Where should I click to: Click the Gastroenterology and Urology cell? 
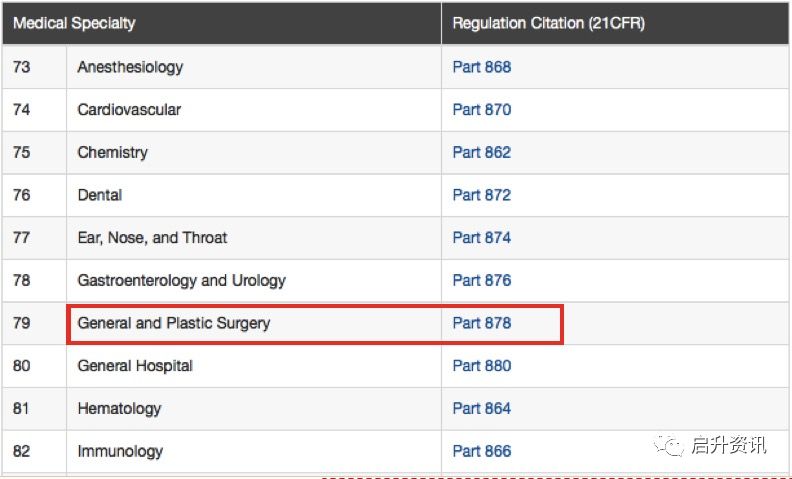(181, 280)
